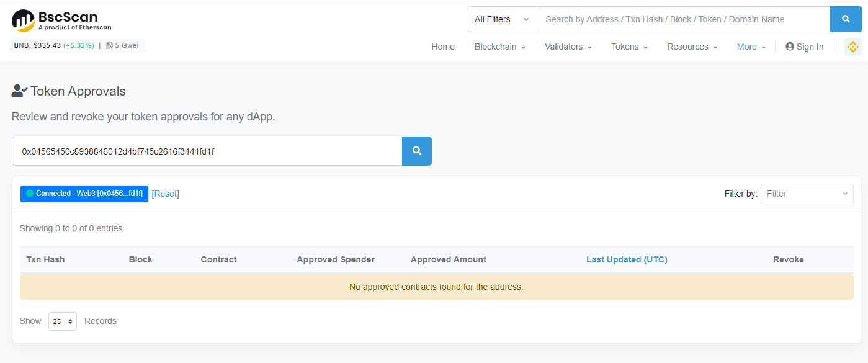The width and height of the screenshot is (868, 363).
Task: Open the Validators menu
Action: pyautogui.click(x=568, y=47)
